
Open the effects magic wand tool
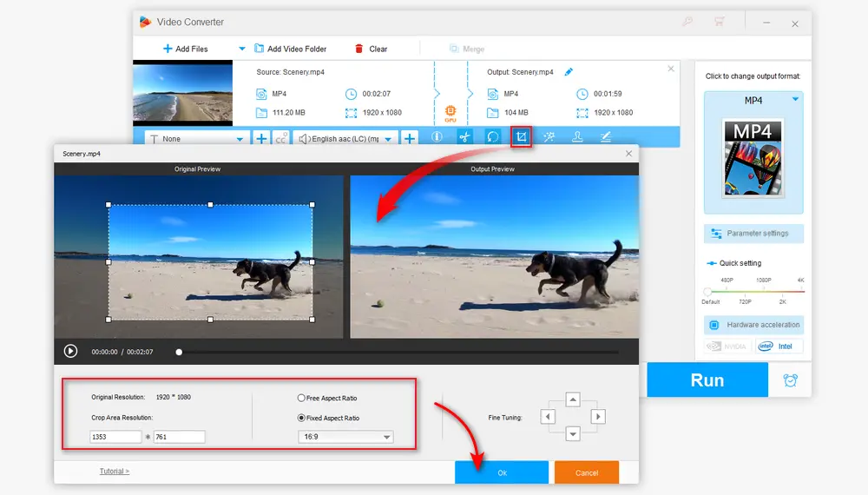click(x=549, y=136)
